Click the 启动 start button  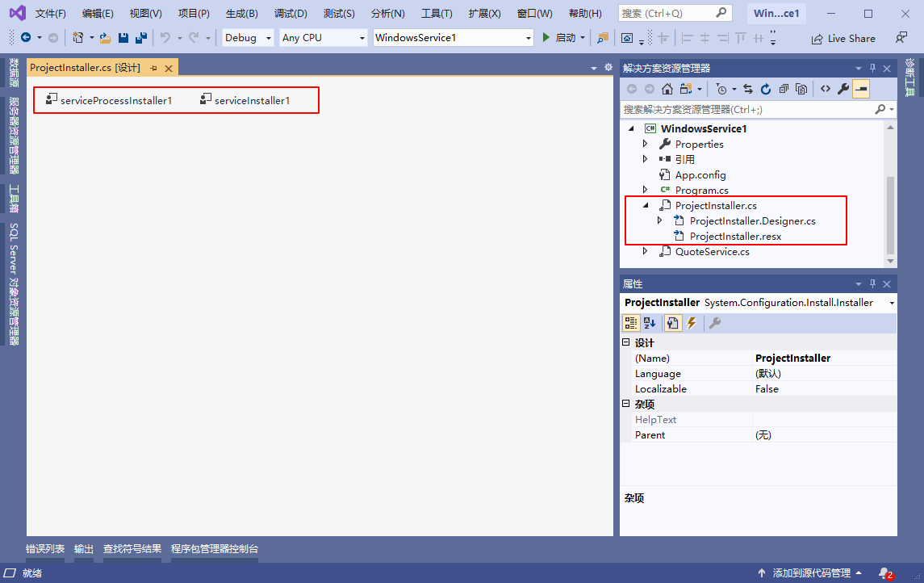click(x=559, y=38)
